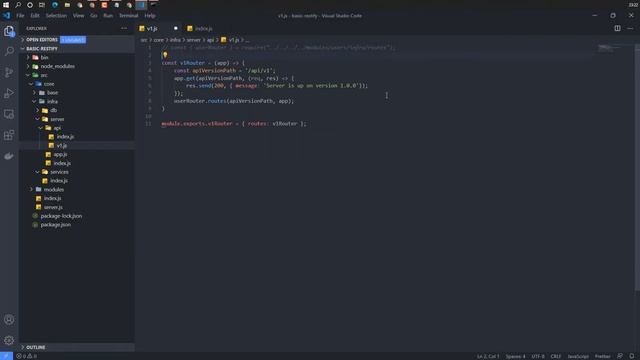The image size is (640, 360).
Task: Click the remote window indicator in status bar
Action: pos(6,356)
